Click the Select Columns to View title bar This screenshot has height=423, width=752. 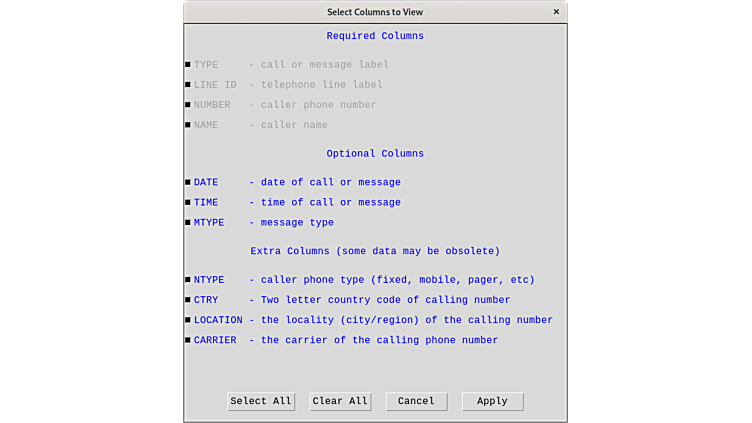tap(375, 12)
